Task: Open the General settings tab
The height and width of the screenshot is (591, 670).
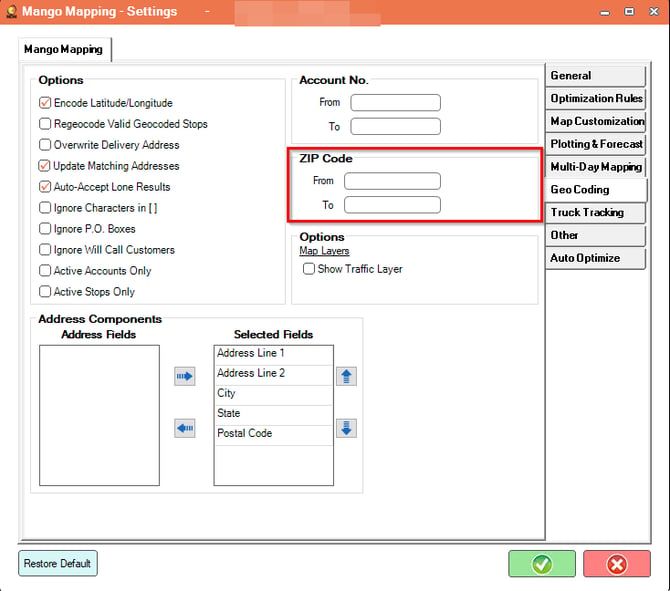Action: [595, 76]
